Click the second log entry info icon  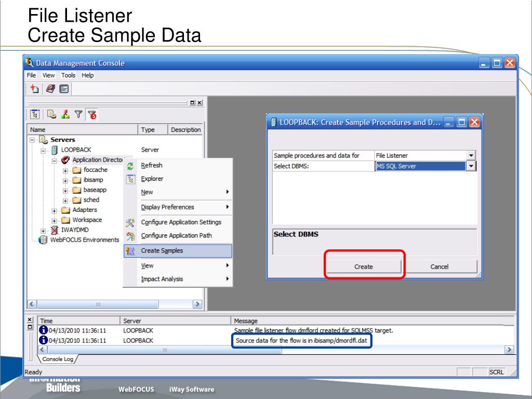(x=43, y=340)
